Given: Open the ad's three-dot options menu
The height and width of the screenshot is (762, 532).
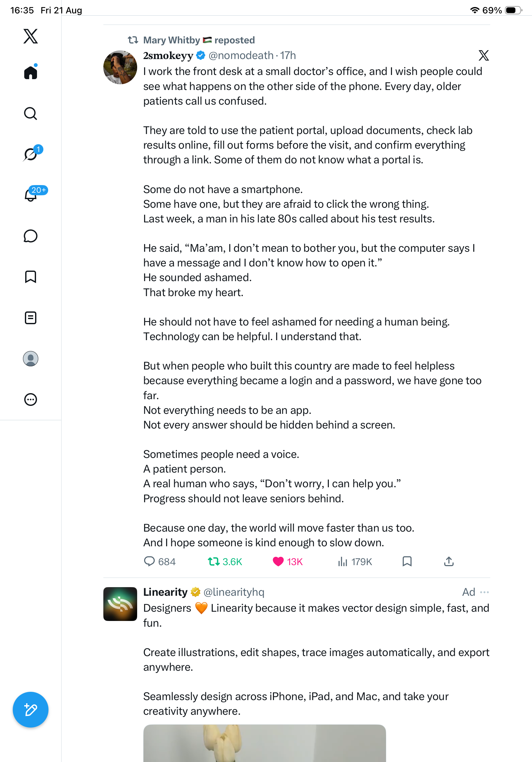Looking at the screenshot, I should pyautogui.click(x=484, y=592).
